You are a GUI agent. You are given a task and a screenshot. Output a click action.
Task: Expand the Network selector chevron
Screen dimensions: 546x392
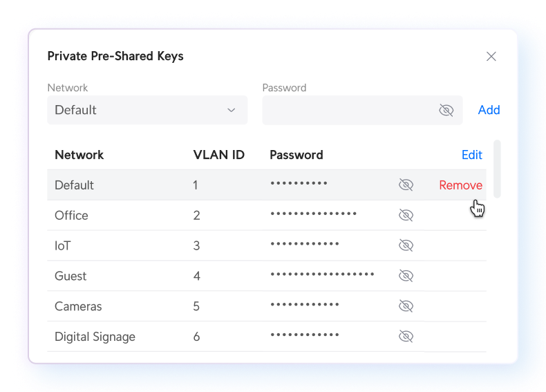tap(232, 110)
